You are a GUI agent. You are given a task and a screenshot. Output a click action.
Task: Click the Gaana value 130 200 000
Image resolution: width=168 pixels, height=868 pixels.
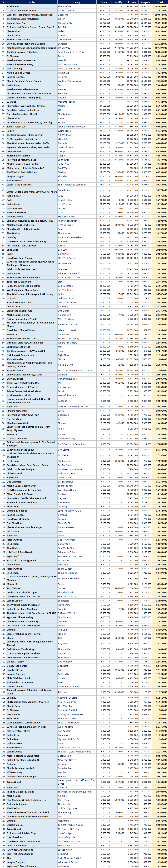[x=104, y=6]
